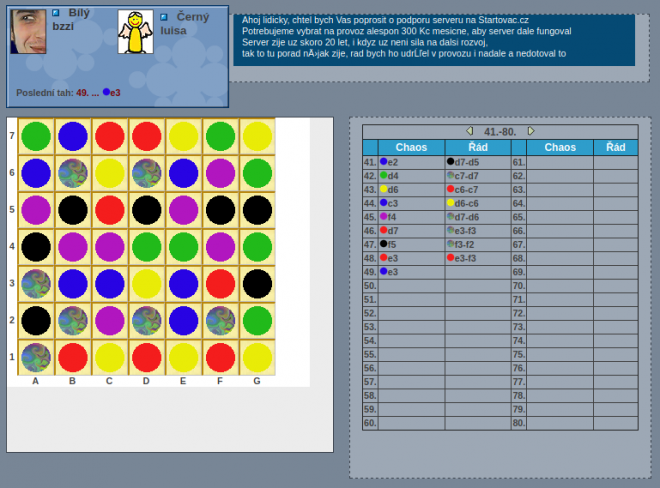The height and width of the screenshot is (488, 660).
Task: Open player luisa profile name
Action: [x=173, y=30]
